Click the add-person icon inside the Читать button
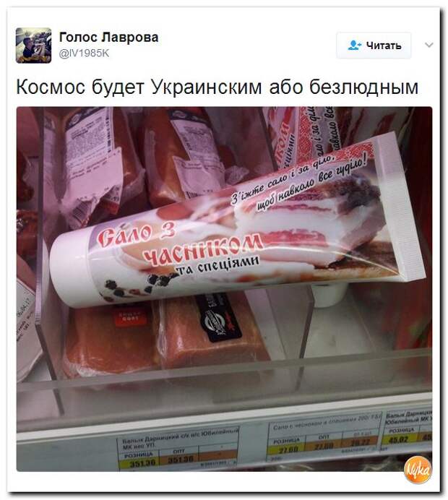448x500 pixels. click(354, 46)
